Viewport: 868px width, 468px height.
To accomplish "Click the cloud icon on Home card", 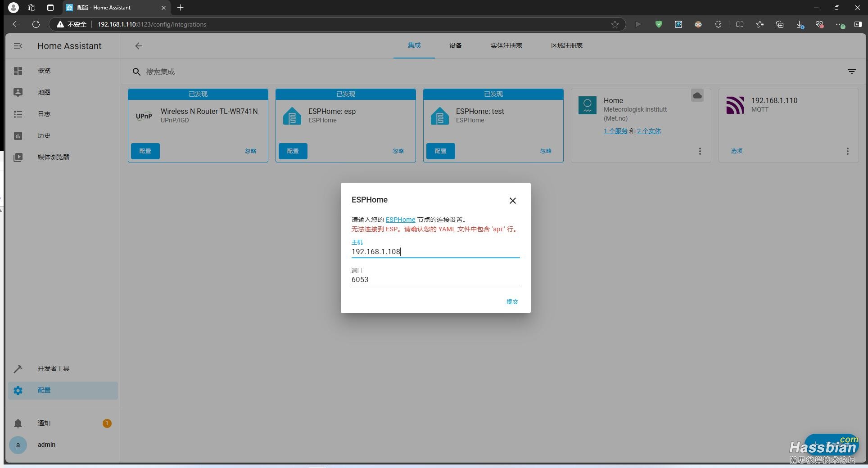I will [697, 95].
